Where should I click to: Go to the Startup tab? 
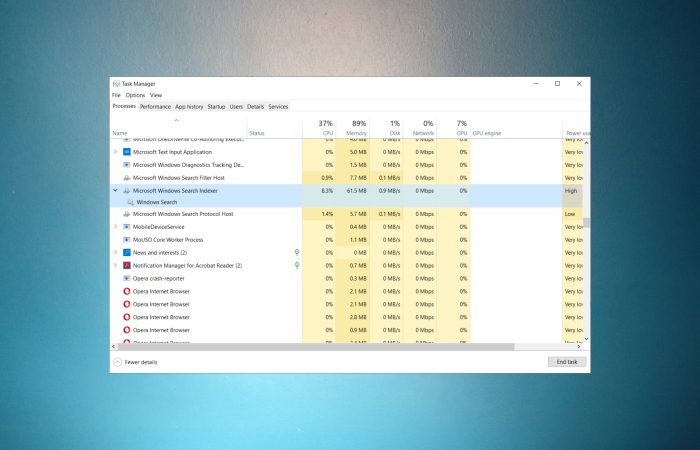(217, 107)
